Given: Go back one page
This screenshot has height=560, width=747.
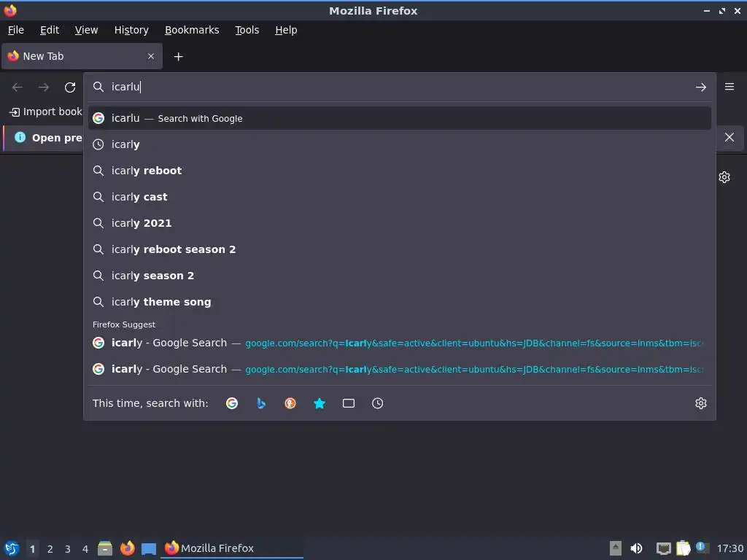Looking at the screenshot, I should click(18, 87).
